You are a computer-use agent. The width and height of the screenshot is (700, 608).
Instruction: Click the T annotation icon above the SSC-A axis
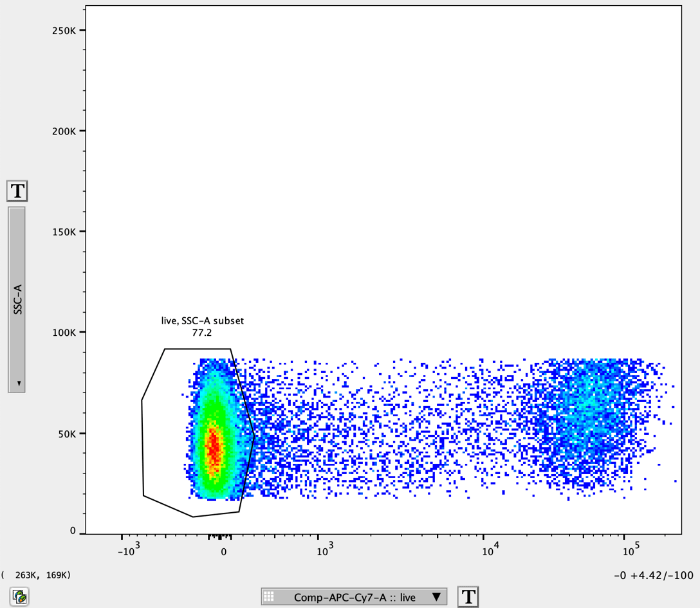coord(17,190)
